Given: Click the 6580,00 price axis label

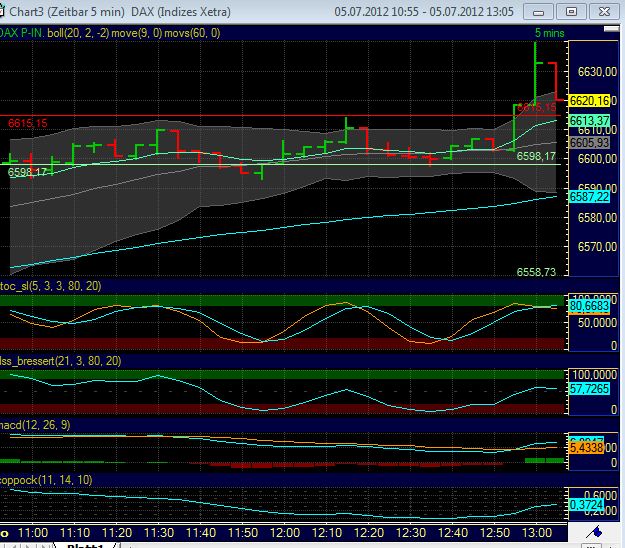Looking at the screenshot, I should [x=597, y=218].
